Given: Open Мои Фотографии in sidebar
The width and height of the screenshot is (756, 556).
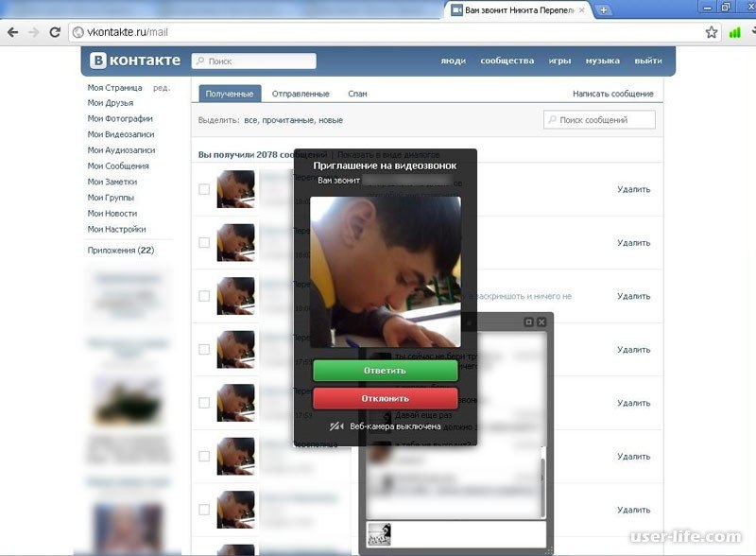Looking at the screenshot, I should [120, 119].
